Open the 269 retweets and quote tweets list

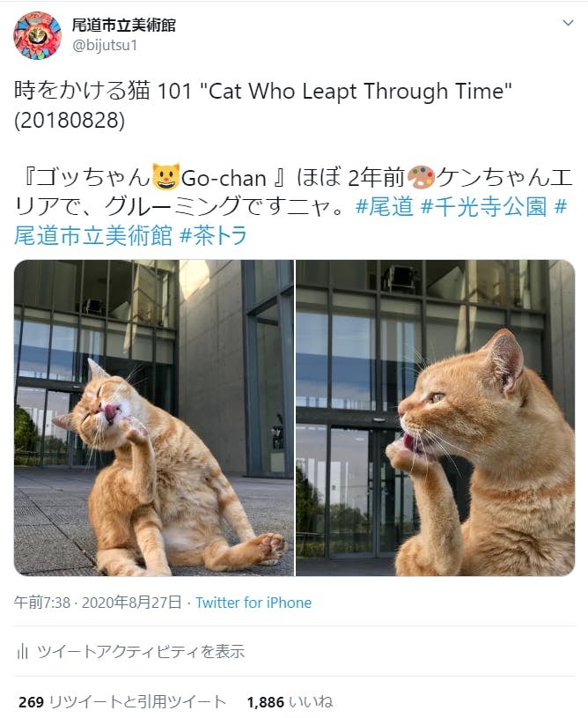[122, 701]
